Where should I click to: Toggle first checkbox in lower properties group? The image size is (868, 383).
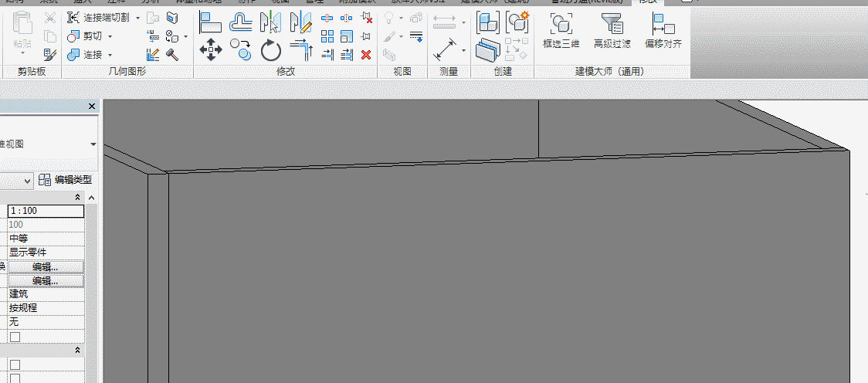(15, 364)
